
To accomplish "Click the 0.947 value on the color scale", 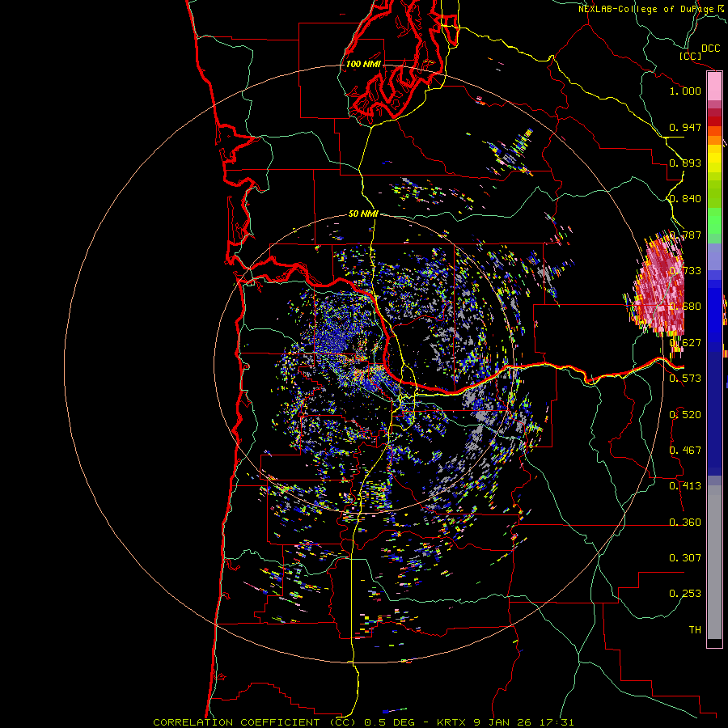I will coord(685,127).
